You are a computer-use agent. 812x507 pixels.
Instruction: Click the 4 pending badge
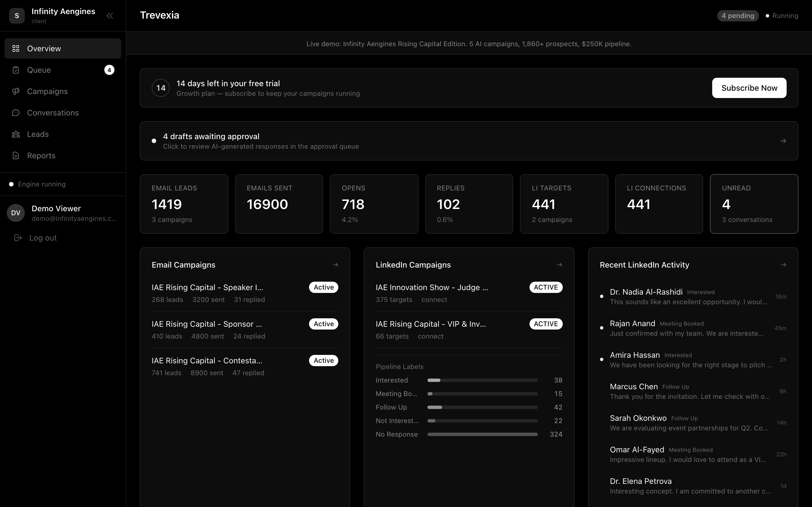pos(738,16)
